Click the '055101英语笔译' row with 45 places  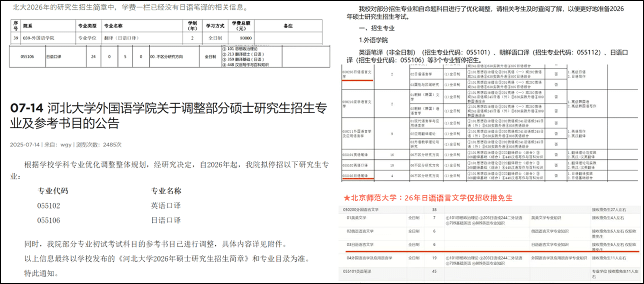coord(357,272)
